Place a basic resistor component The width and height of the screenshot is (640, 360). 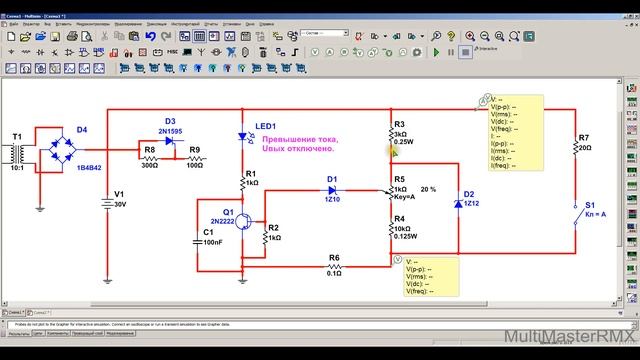click(x=26, y=52)
